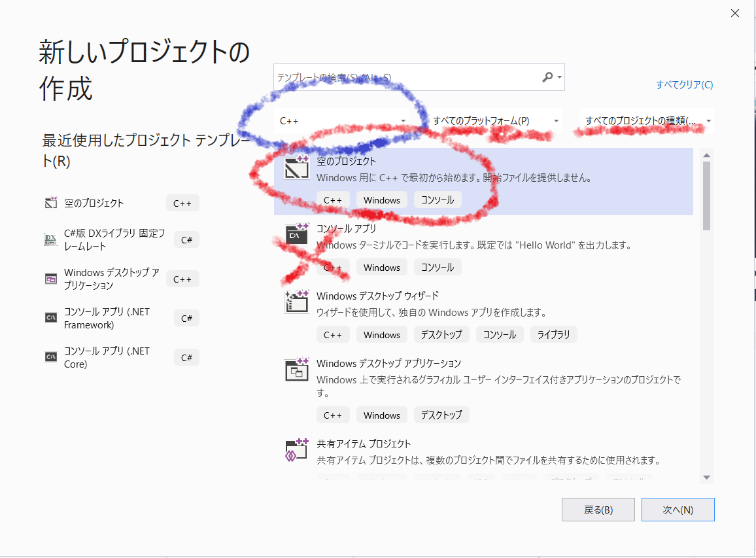
Task: Click the clear all (すべてクリア) link
Action: pyautogui.click(x=684, y=85)
